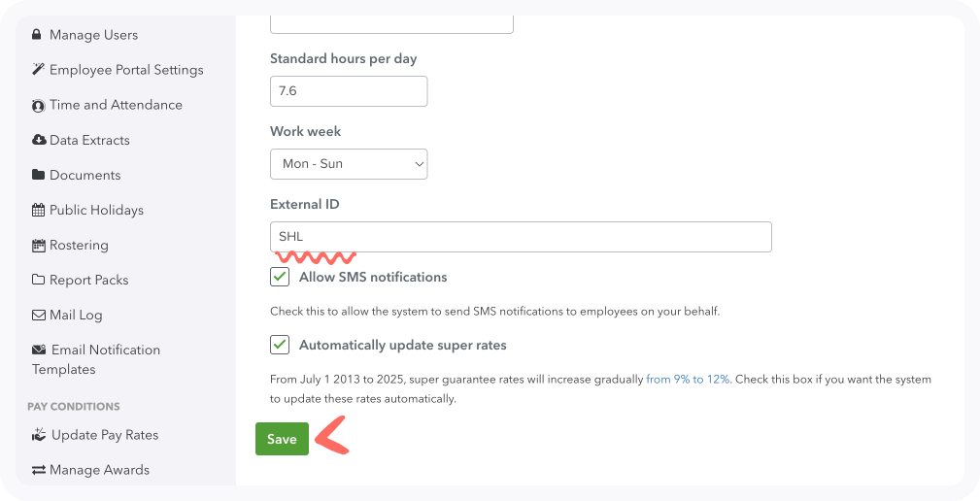Click the Time and Attendance clock icon

point(38,105)
